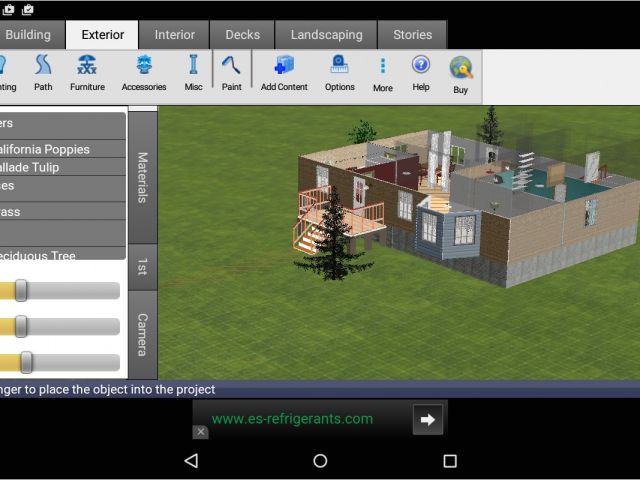
Task: Expand the Camera side panel
Action: pyautogui.click(x=142, y=334)
